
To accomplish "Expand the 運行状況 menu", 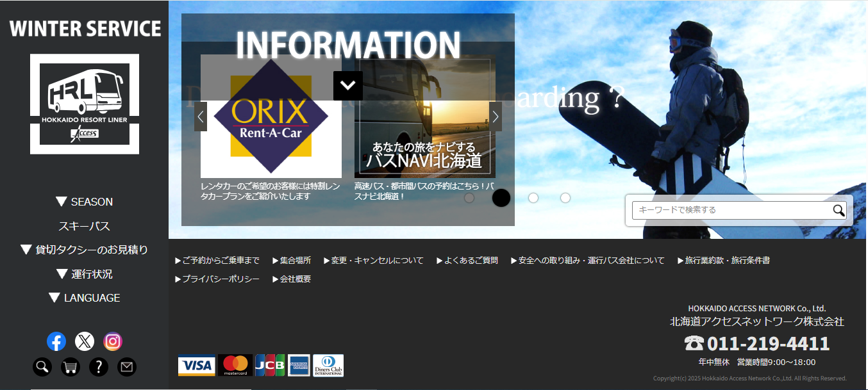I will (x=85, y=274).
